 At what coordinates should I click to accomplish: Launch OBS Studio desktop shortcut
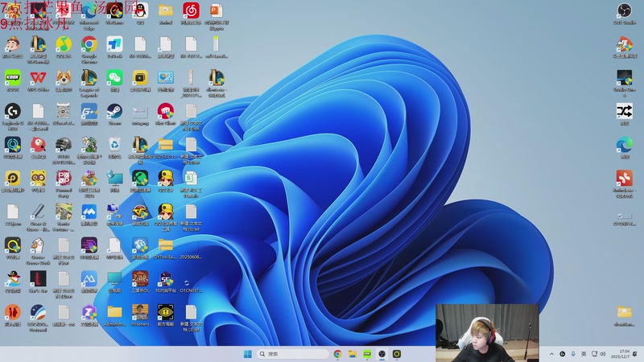coord(625,10)
